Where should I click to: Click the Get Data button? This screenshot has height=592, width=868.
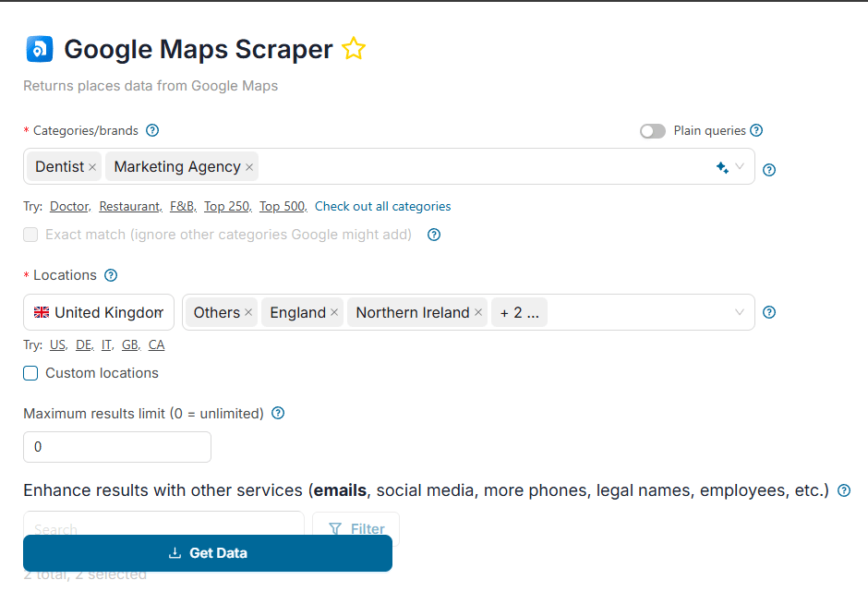point(208,552)
